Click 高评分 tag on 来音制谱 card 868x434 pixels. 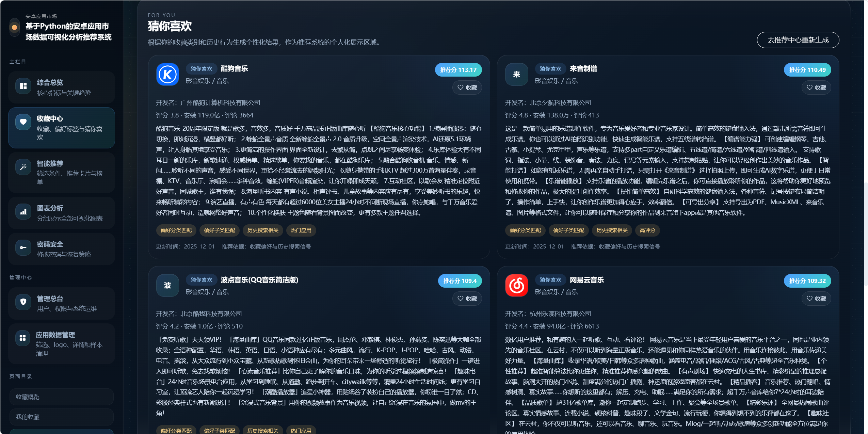tap(647, 230)
